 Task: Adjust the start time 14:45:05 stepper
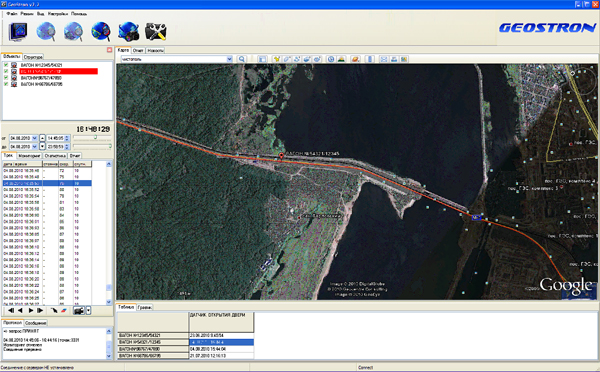(67, 138)
